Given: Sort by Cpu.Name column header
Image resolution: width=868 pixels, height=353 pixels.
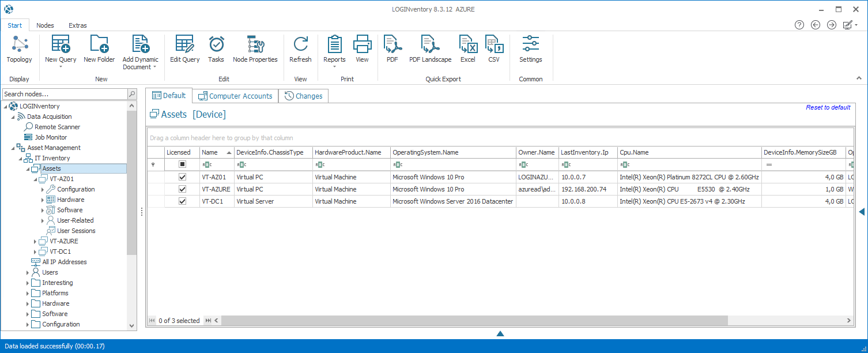Looking at the screenshot, I should click(689, 152).
